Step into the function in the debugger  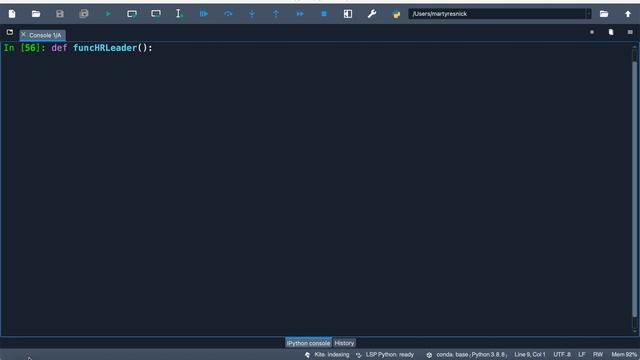click(x=252, y=14)
